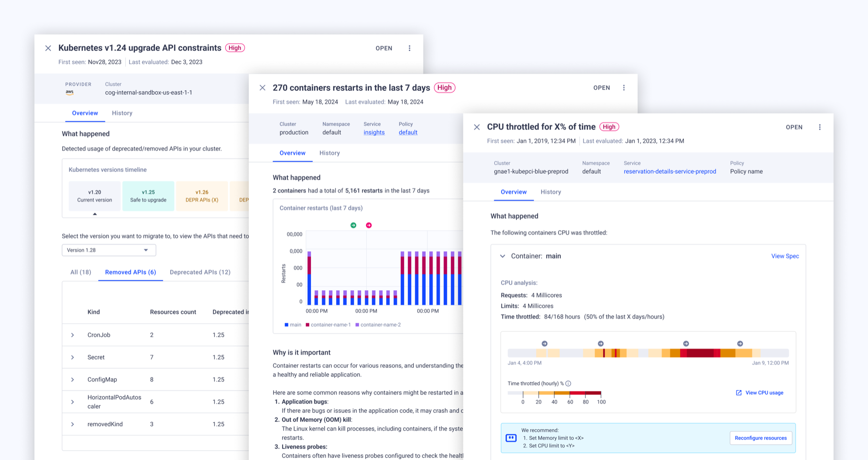
Task: Click the AWS provider logo
Action: click(70, 92)
